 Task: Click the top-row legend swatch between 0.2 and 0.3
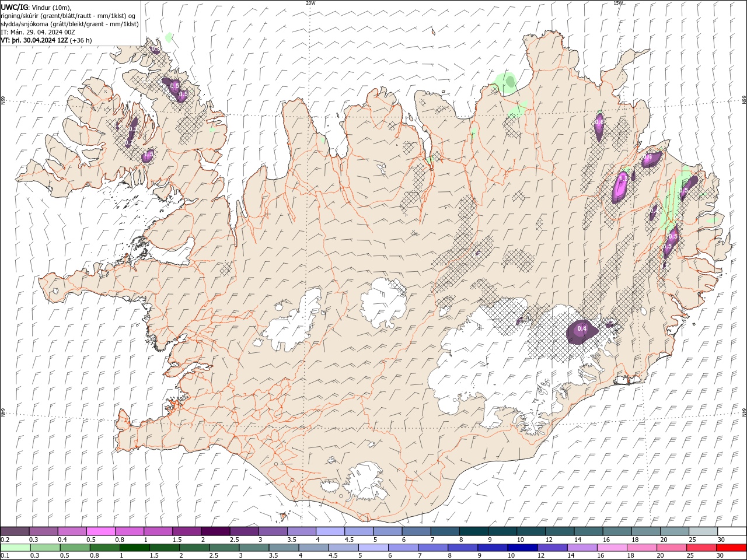[15, 531]
